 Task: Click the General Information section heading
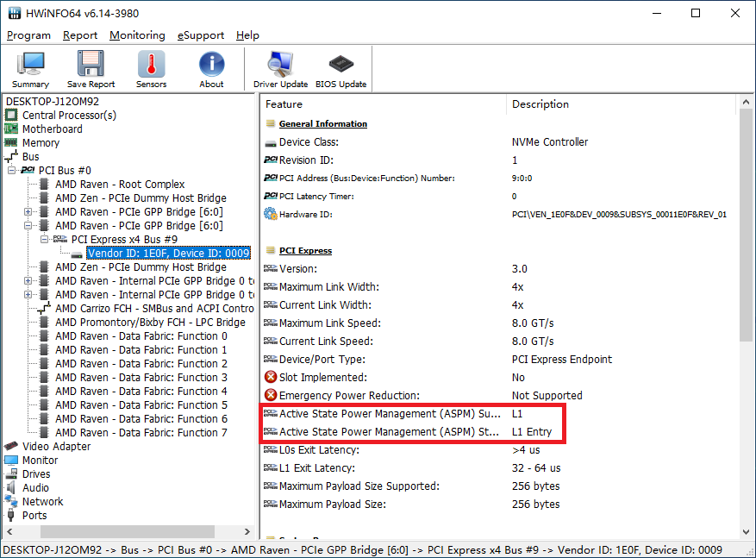[x=322, y=124]
